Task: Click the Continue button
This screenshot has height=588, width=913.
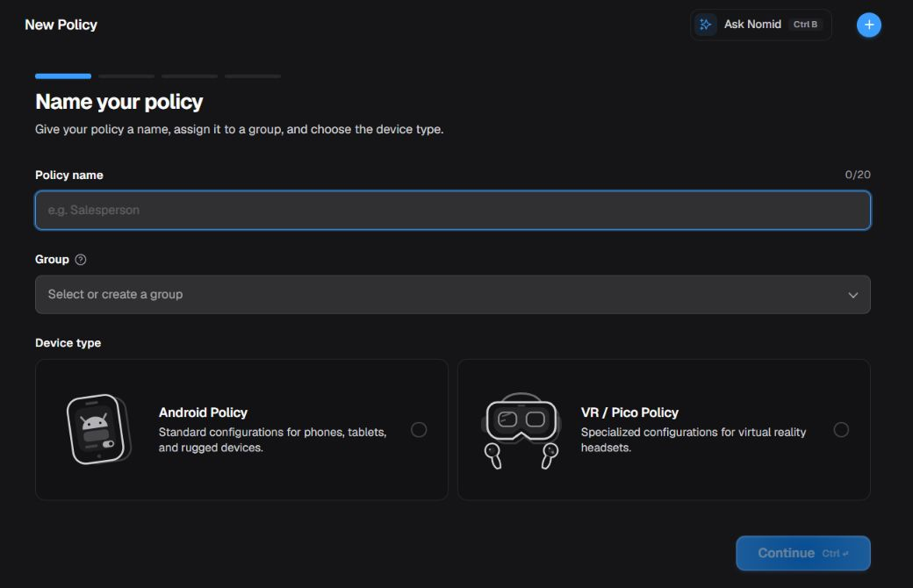Action: click(803, 553)
